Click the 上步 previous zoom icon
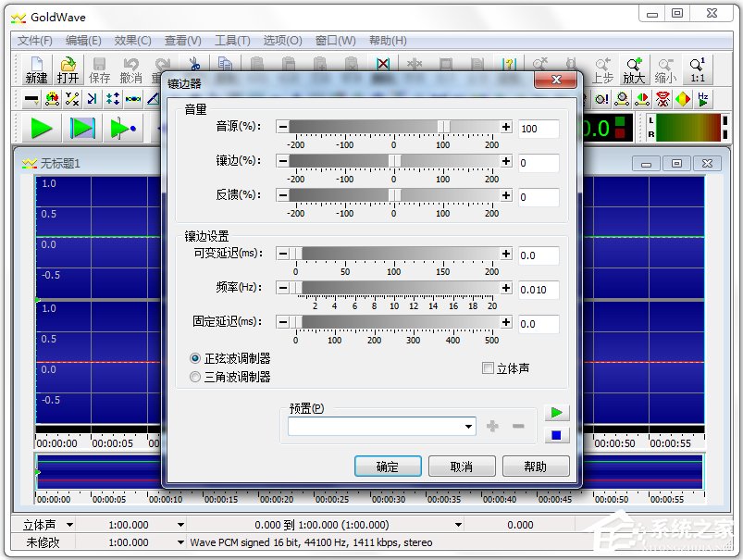 point(602,69)
